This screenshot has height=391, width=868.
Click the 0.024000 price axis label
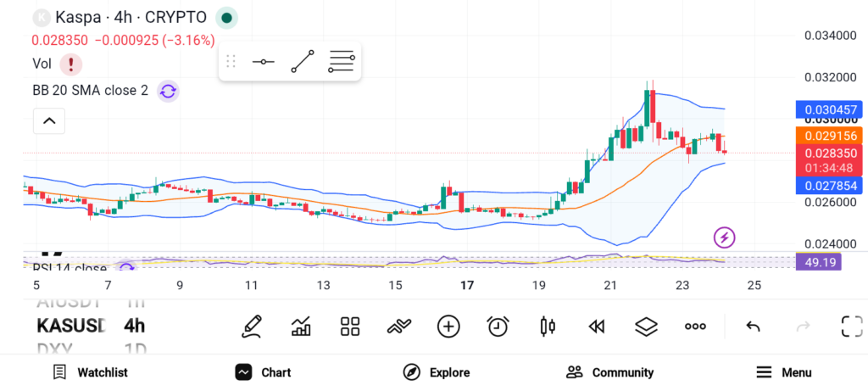831,243
